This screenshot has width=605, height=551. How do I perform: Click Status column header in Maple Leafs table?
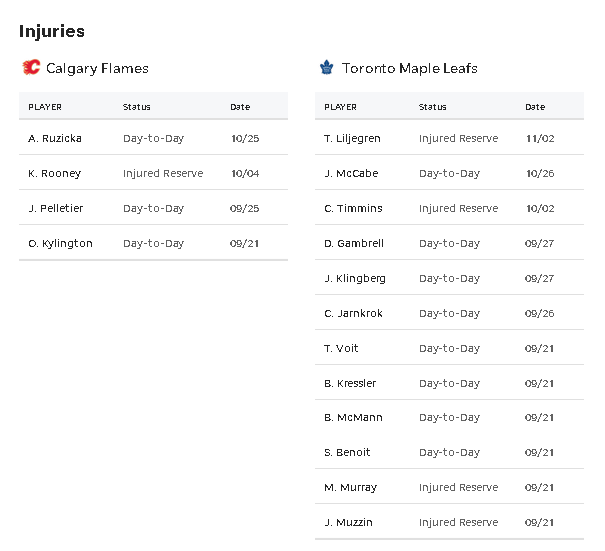433,107
